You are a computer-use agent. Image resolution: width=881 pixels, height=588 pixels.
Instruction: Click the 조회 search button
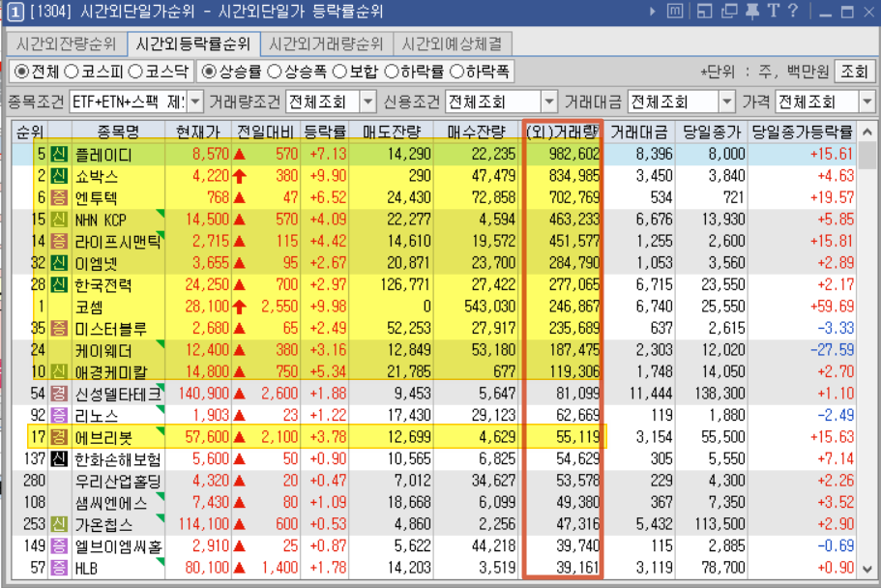[855, 72]
